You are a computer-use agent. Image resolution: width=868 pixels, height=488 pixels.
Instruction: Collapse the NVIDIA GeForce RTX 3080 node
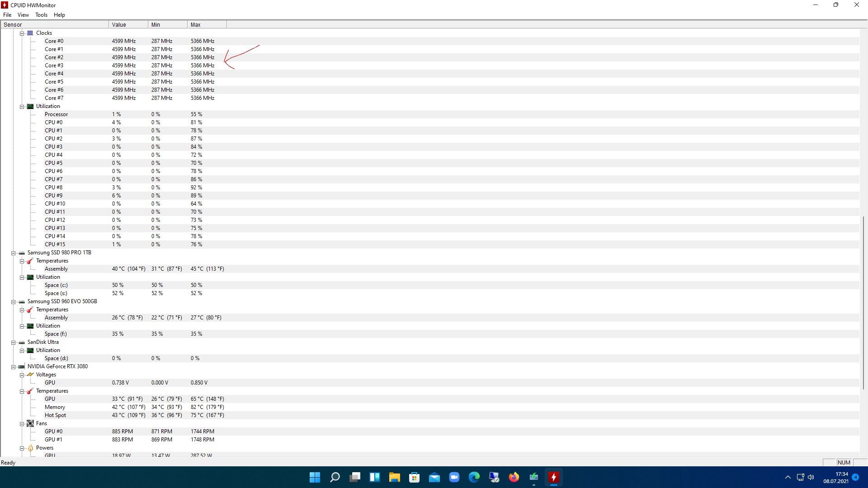(14, 367)
